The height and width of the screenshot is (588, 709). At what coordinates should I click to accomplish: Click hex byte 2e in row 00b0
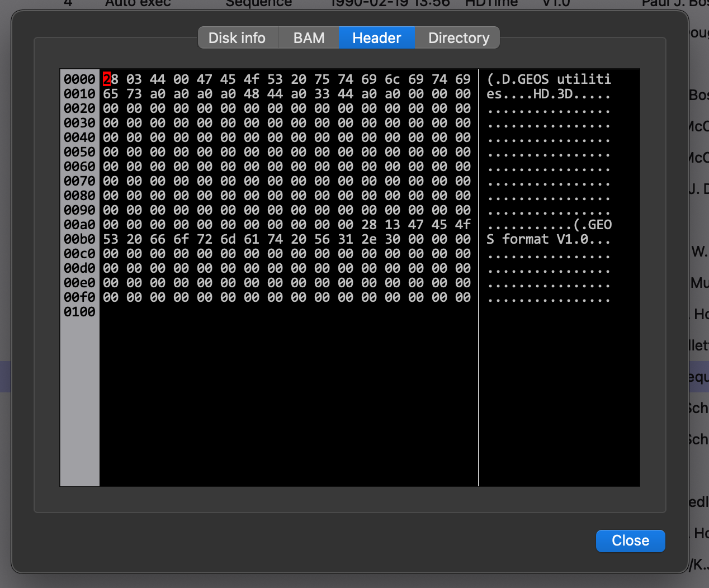coord(369,239)
